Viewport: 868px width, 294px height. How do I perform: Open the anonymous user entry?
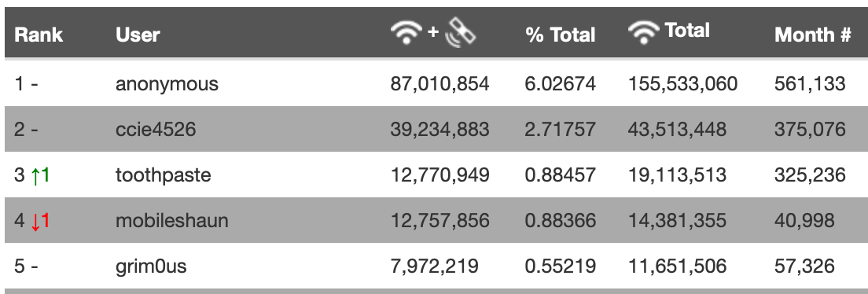point(167,84)
